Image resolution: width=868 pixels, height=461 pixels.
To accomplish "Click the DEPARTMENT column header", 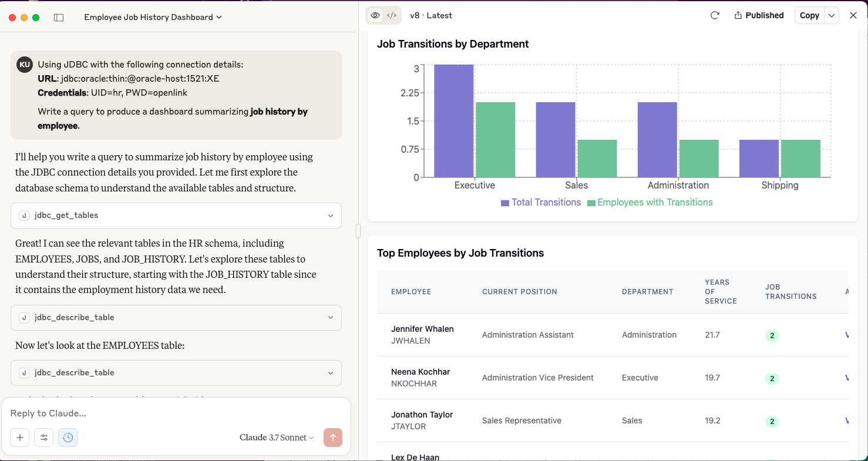I will pos(648,292).
